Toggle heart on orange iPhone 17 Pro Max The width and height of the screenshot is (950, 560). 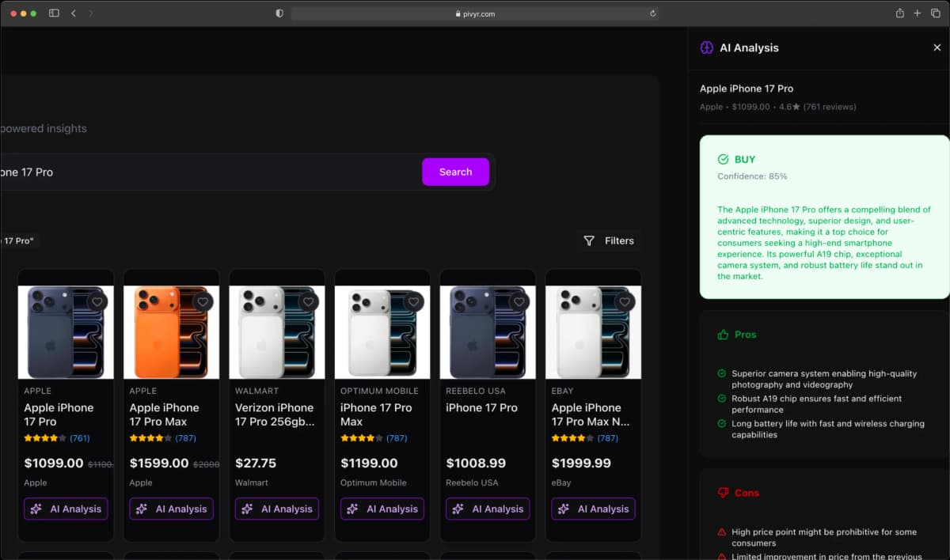(x=203, y=301)
